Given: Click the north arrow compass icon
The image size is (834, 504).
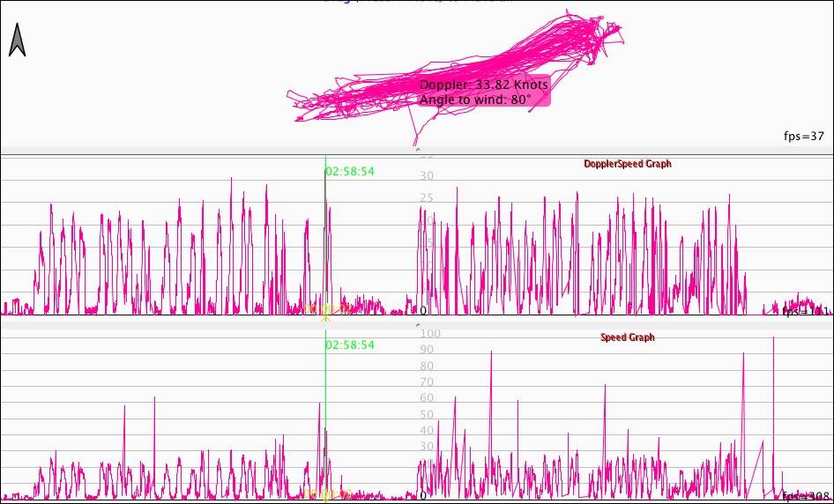Looking at the screenshot, I should tap(17, 41).
